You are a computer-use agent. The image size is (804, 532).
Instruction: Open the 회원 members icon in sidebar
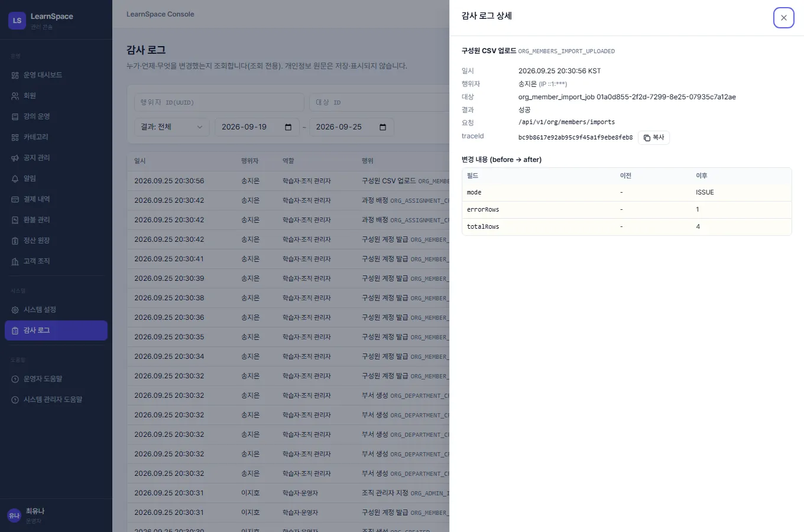15,96
